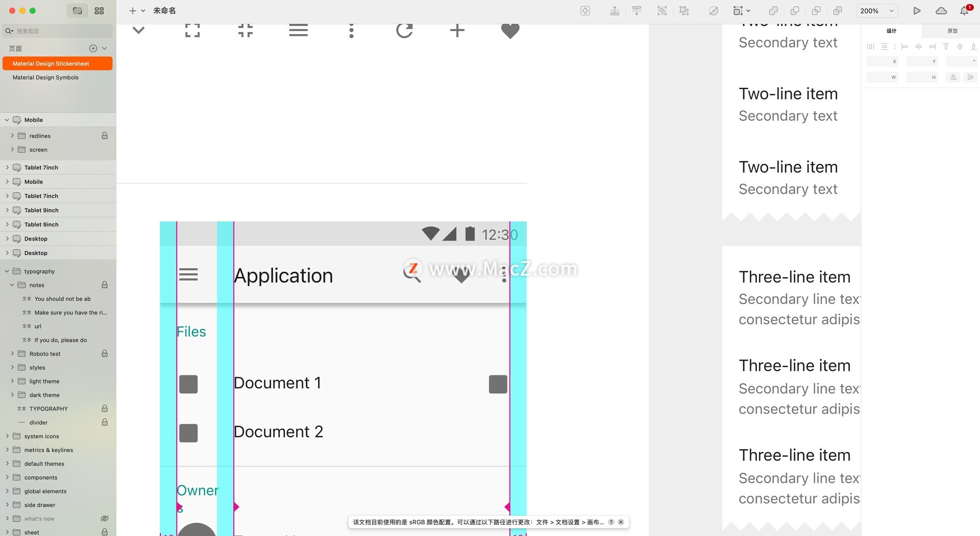
Task: Select Material Design Symbols page
Action: click(x=45, y=78)
